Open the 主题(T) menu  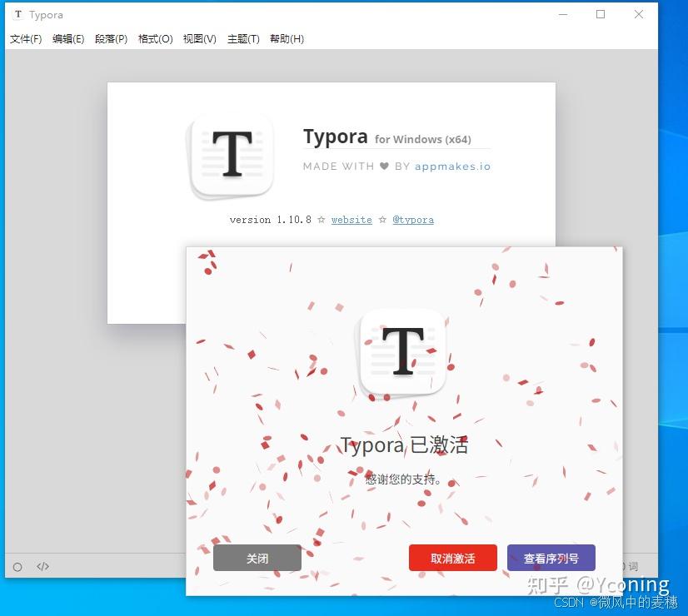243,38
